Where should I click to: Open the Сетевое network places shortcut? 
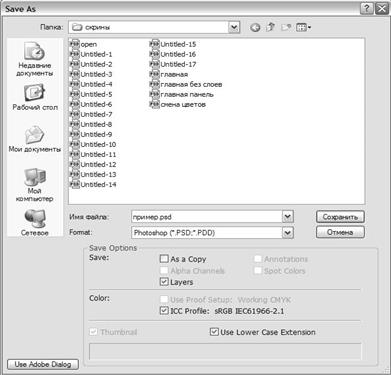(34, 222)
